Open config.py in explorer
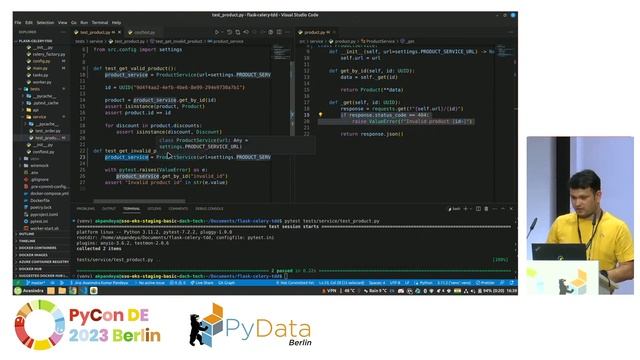Screen dimensions: 640x360 click(x=41, y=61)
